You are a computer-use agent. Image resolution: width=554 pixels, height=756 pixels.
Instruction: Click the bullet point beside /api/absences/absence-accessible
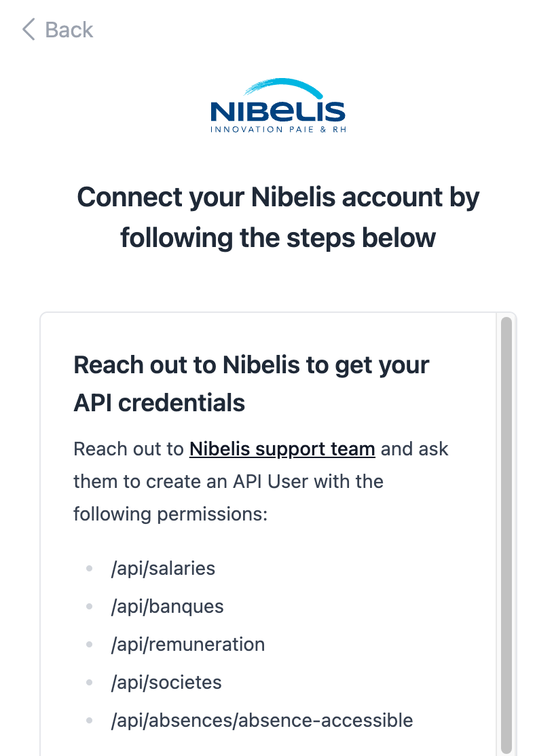click(89, 721)
